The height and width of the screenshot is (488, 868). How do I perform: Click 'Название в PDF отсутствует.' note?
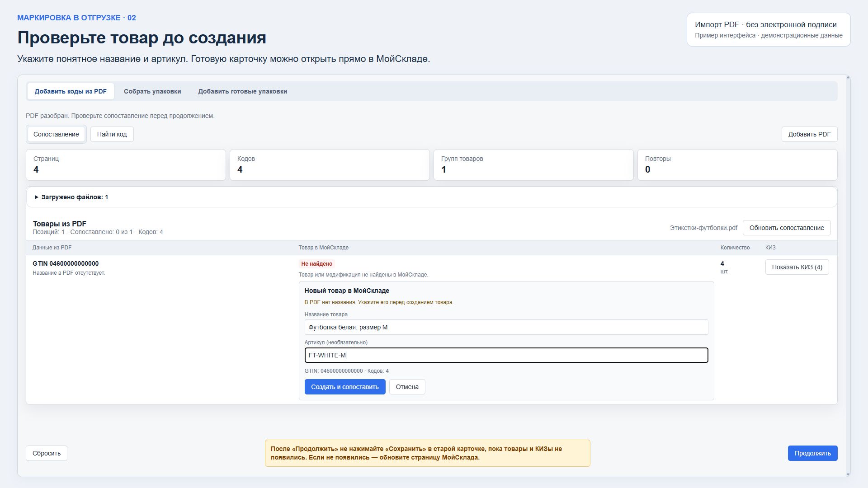tap(69, 273)
